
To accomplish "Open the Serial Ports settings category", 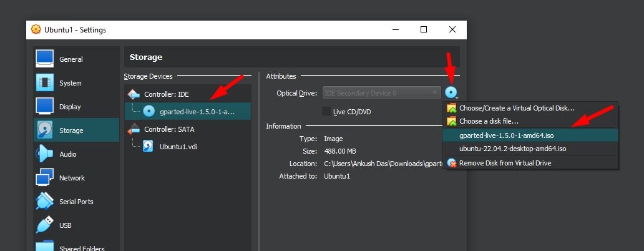I will pos(76,202).
